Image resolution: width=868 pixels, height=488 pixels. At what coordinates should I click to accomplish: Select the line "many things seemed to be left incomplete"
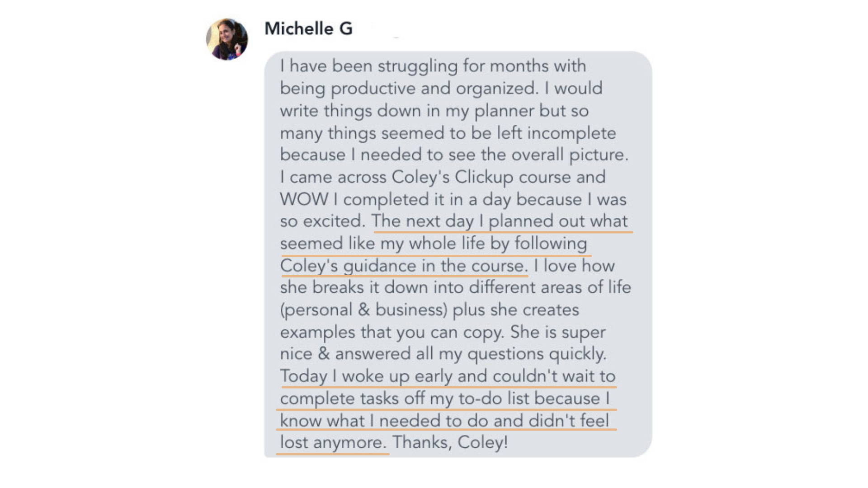(448, 133)
